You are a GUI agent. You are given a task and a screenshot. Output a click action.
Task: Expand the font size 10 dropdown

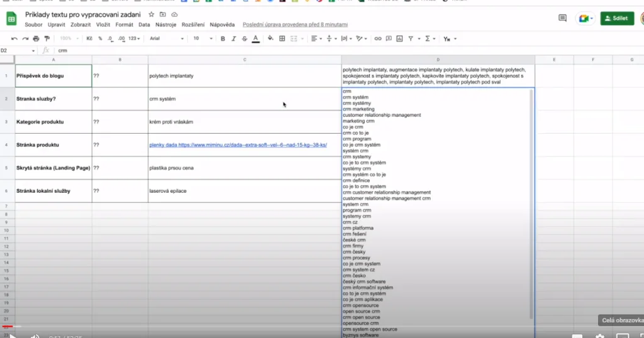203,39
